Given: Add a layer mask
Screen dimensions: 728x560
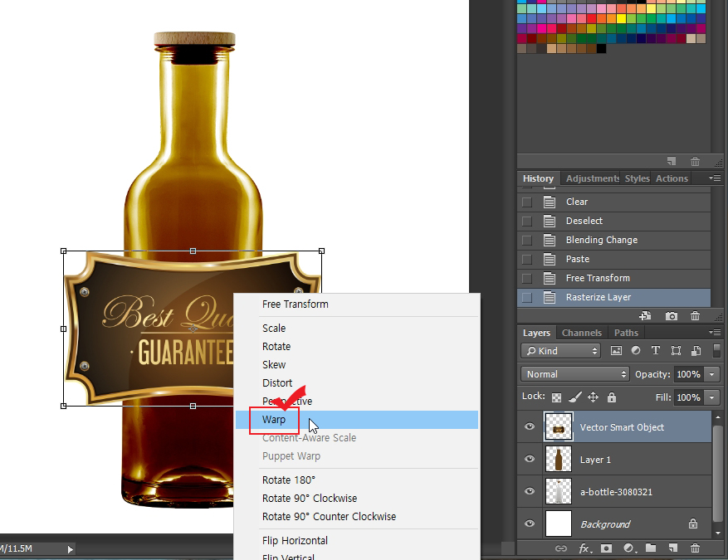Looking at the screenshot, I should tap(606, 548).
